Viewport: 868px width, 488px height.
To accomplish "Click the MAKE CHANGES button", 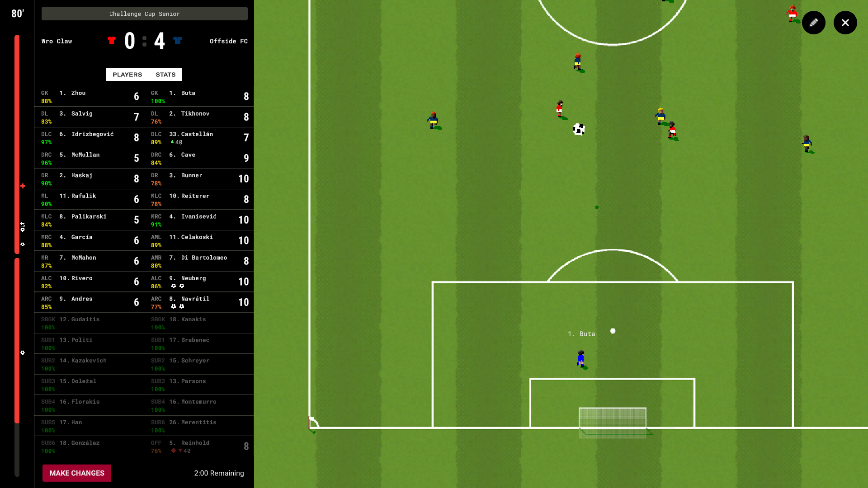I will (x=77, y=473).
